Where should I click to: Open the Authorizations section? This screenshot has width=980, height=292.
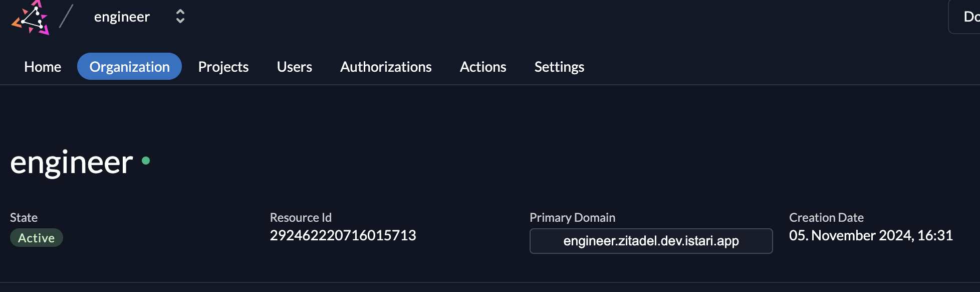point(386,66)
